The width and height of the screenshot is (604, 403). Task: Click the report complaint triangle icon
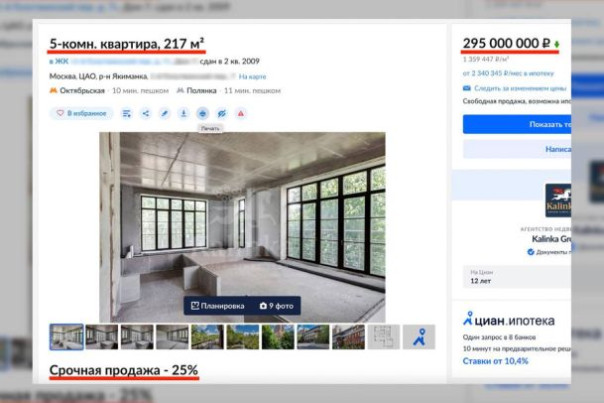pyautogui.click(x=241, y=113)
